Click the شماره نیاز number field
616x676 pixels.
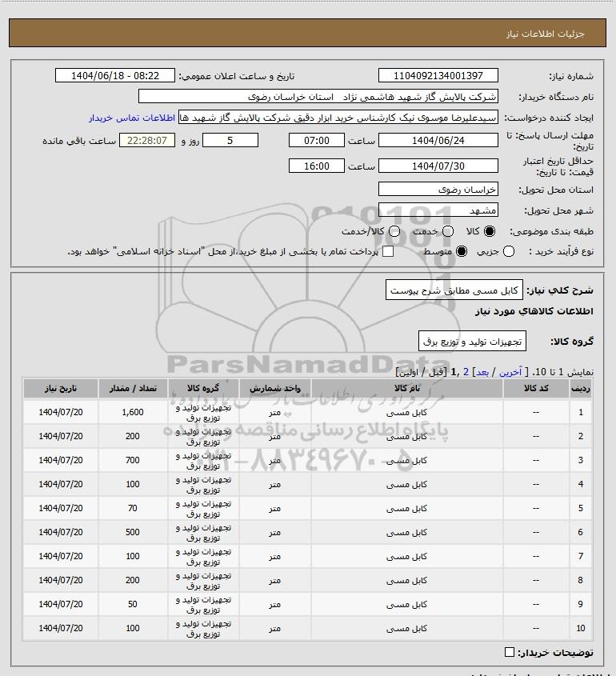(x=438, y=75)
